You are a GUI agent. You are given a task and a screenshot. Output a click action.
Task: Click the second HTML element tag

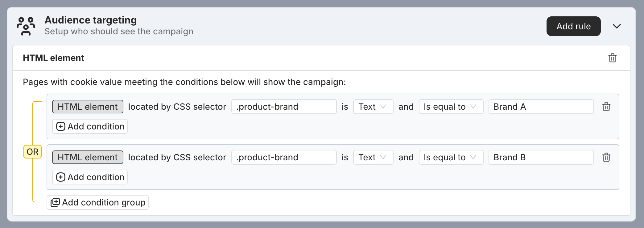88,157
